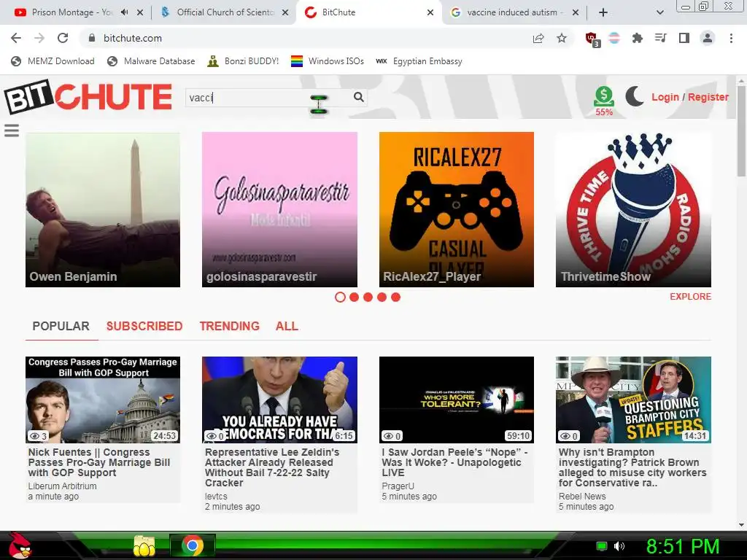Click the green network monitor tray icon
Viewport: 747px width, 560px height.
pos(602,546)
